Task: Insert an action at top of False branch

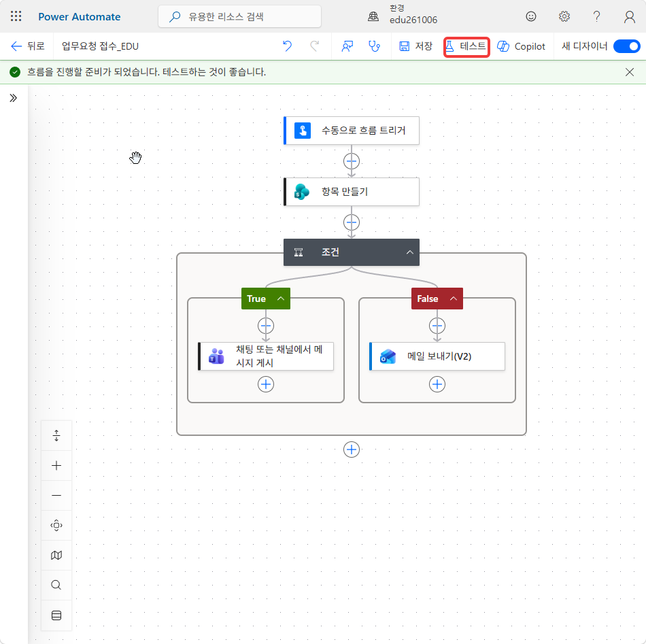Action: [x=437, y=326]
